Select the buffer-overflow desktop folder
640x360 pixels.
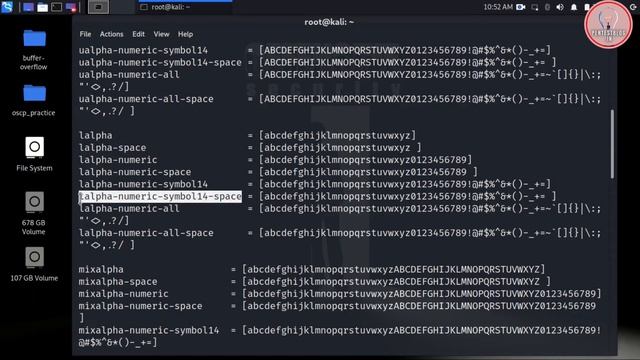click(34, 50)
